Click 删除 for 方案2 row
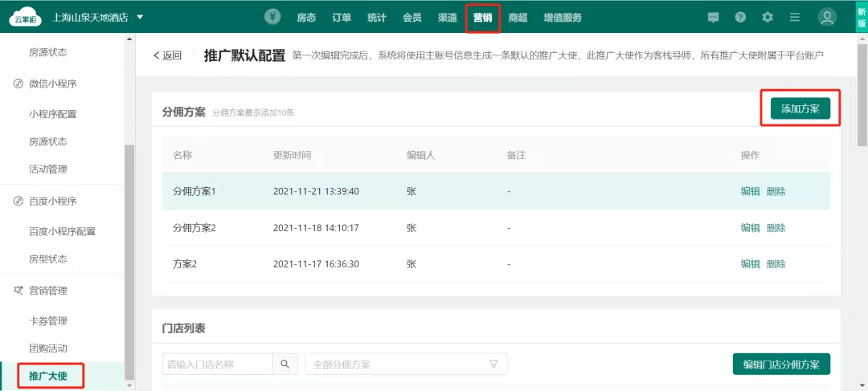The image size is (868, 391). coord(776,264)
